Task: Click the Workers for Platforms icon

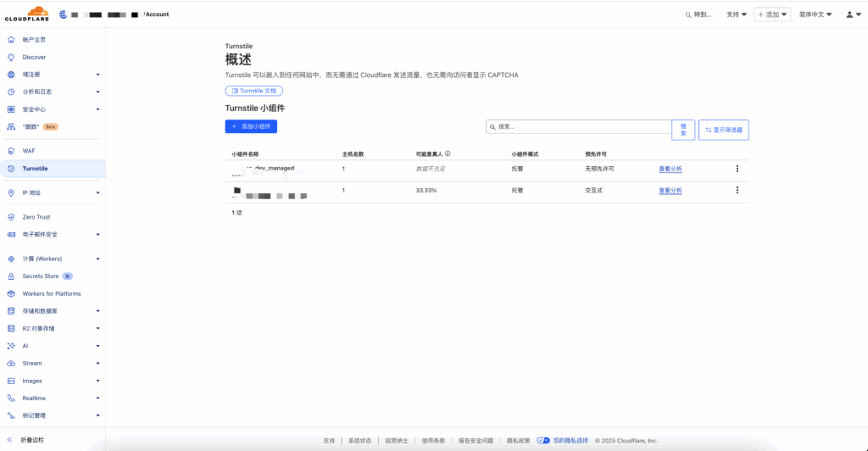Action: click(11, 294)
